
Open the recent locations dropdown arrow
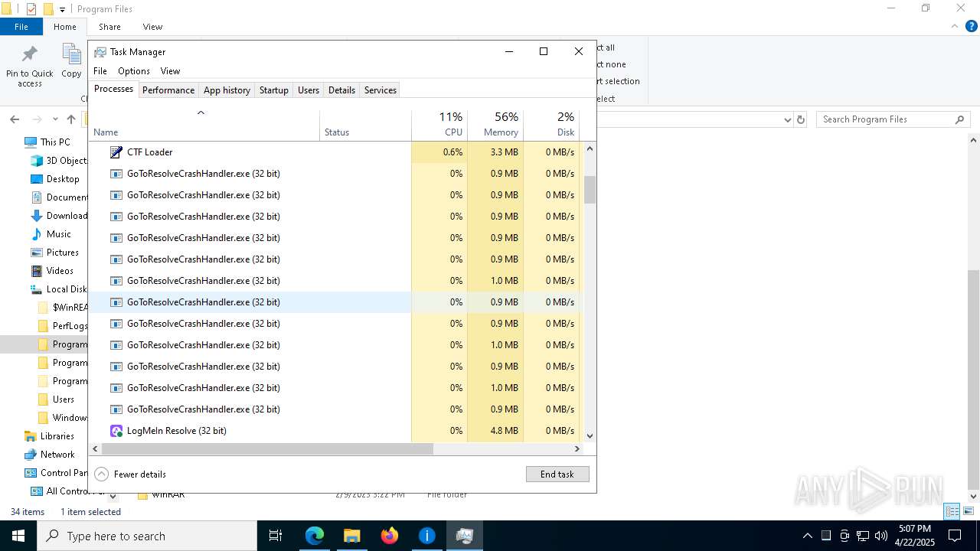(55, 119)
